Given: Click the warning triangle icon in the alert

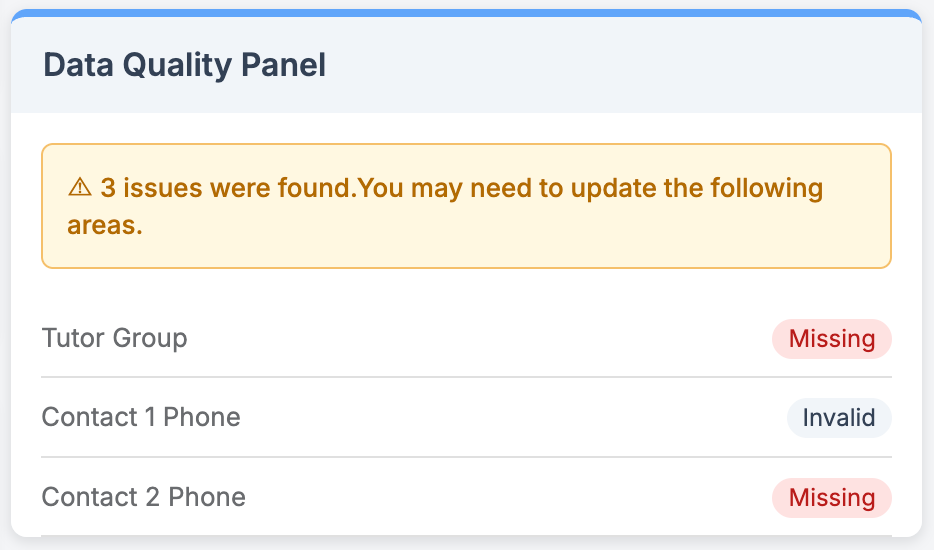Looking at the screenshot, I should 80,188.
